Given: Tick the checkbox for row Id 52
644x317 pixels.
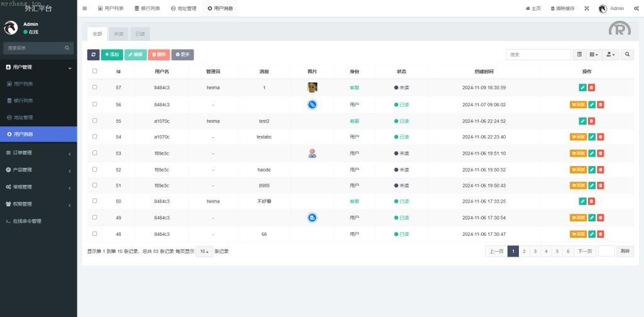Looking at the screenshot, I should click(95, 169).
